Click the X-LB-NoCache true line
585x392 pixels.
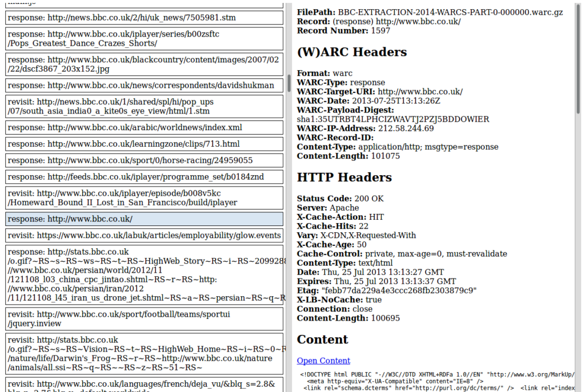pos(339,300)
